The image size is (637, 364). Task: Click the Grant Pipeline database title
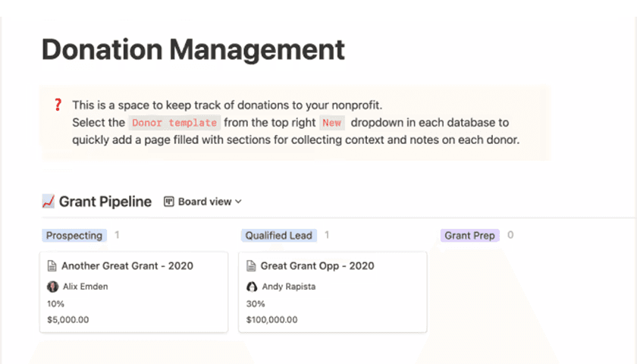pos(105,202)
